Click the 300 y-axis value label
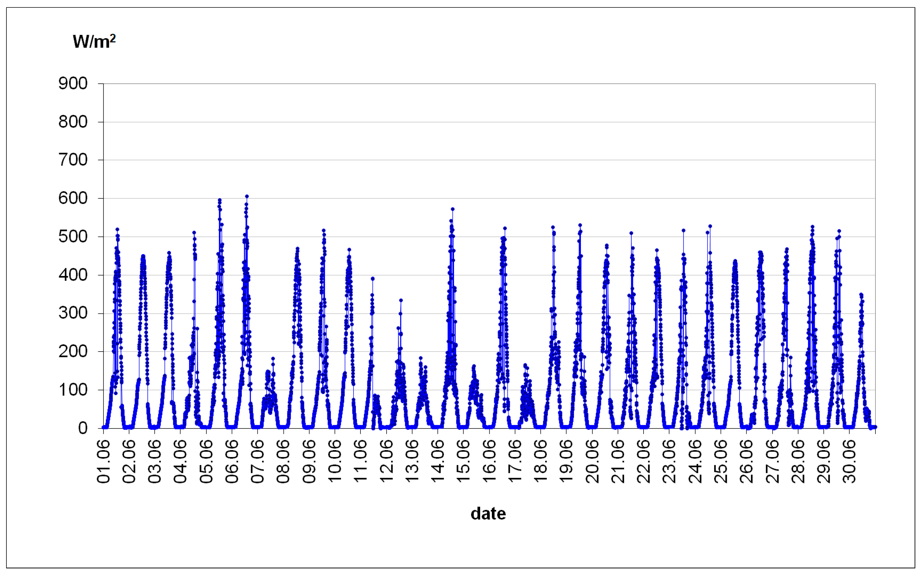 [73, 313]
